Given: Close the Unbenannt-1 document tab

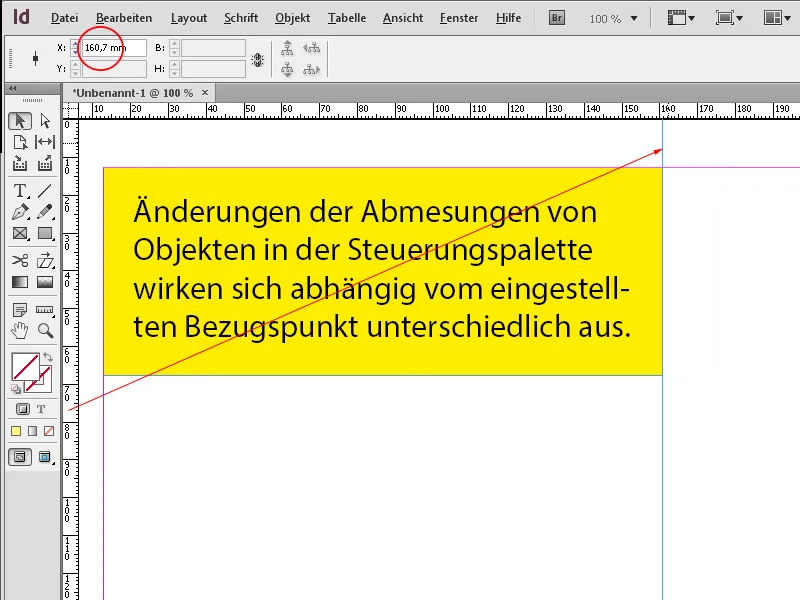Looking at the screenshot, I should [x=205, y=92].
